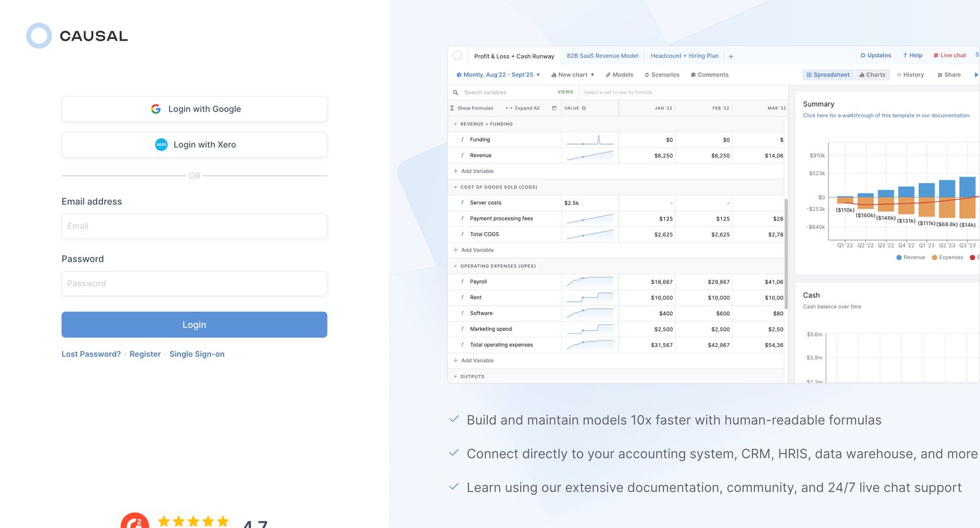Open the Montly, Aug'22 - Sept'25 date range dropdown
The width and height of the screenshot is (980, 528).
click(x=498, y=75)
